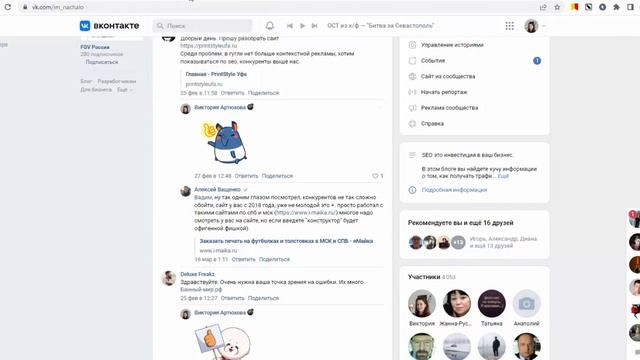Open События menu item
Viewport: 640px width, 360px height.
coord(433,60)
